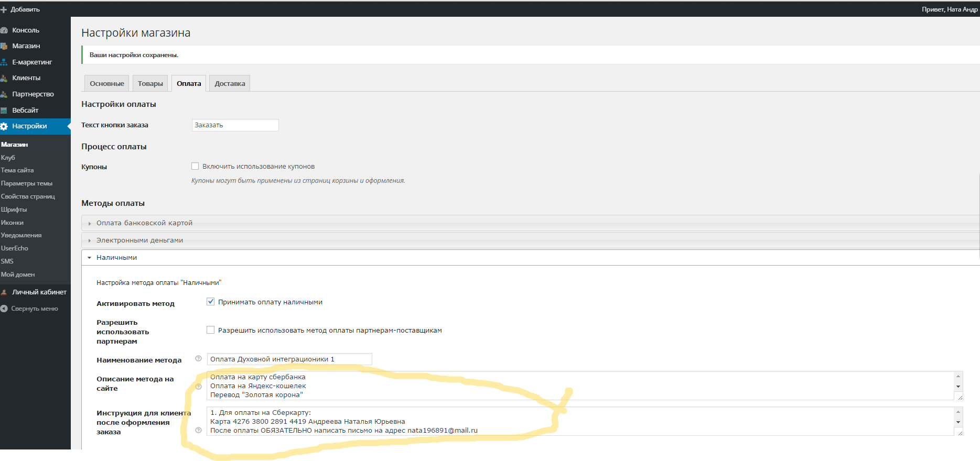The image size is (980, 461).
Task: Click the Личный кабинет user icon
Action: pos(4,292)
